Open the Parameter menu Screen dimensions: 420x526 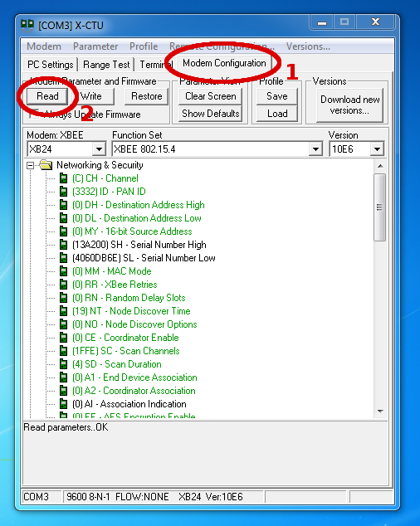tap(95, 46)
